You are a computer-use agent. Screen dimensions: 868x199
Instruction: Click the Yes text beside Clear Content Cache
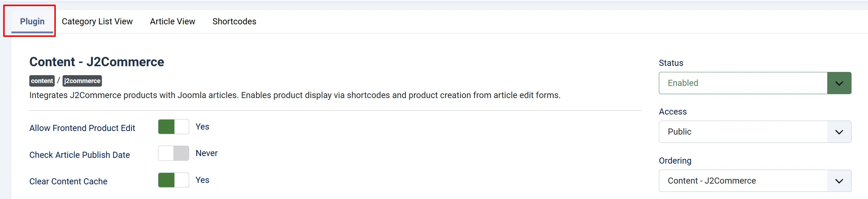pos(202,180)
